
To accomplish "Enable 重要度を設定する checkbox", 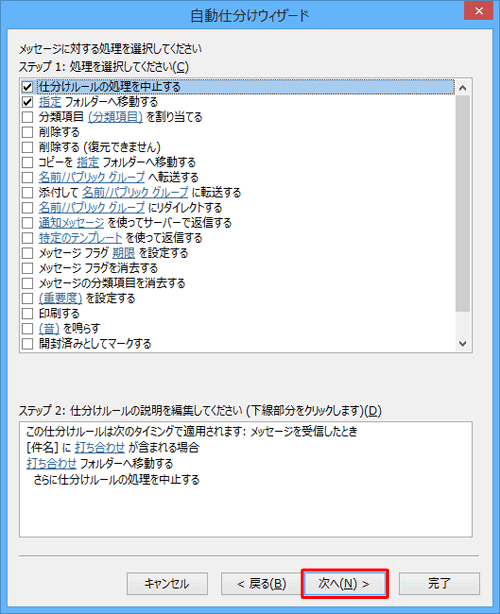I will [x=27, y=298].
